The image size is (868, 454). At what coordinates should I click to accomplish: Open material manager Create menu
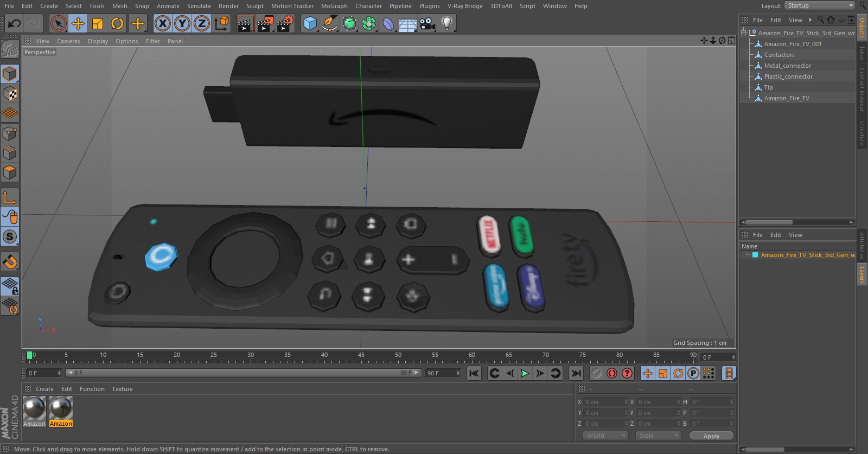[44, 389]
